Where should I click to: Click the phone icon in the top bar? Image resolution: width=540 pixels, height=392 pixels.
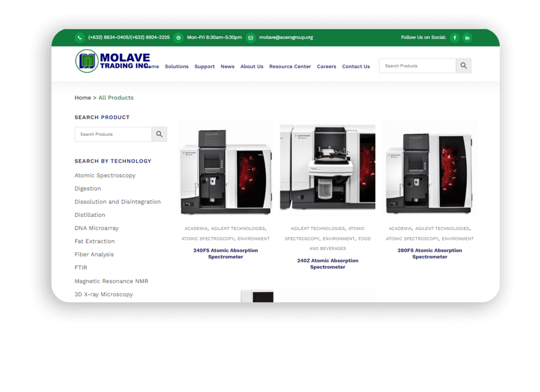(80, 37)
